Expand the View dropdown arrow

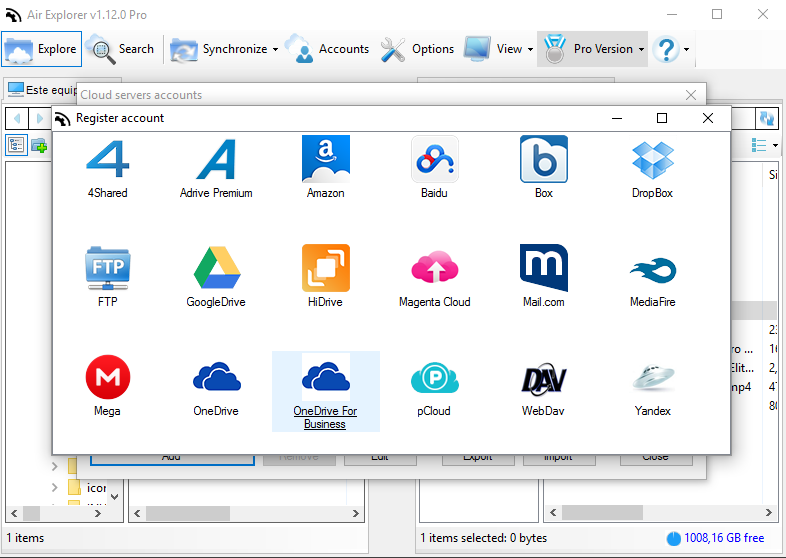pyautogui.click(x=530, y=49)
